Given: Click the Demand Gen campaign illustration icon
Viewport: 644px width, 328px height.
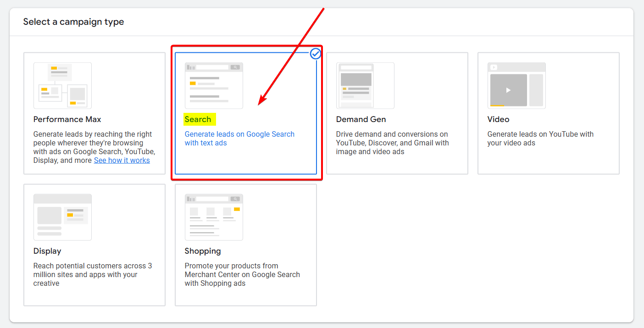Looking at the screenshot, I should pos(365,85).
